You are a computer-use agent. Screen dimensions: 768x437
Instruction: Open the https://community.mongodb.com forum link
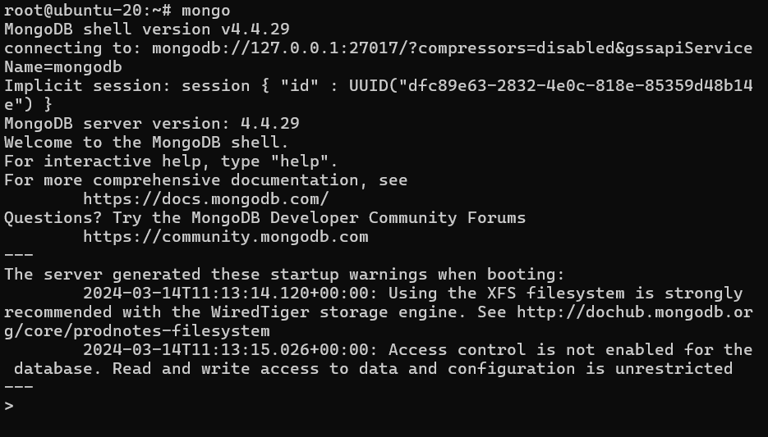pos(225,237)
